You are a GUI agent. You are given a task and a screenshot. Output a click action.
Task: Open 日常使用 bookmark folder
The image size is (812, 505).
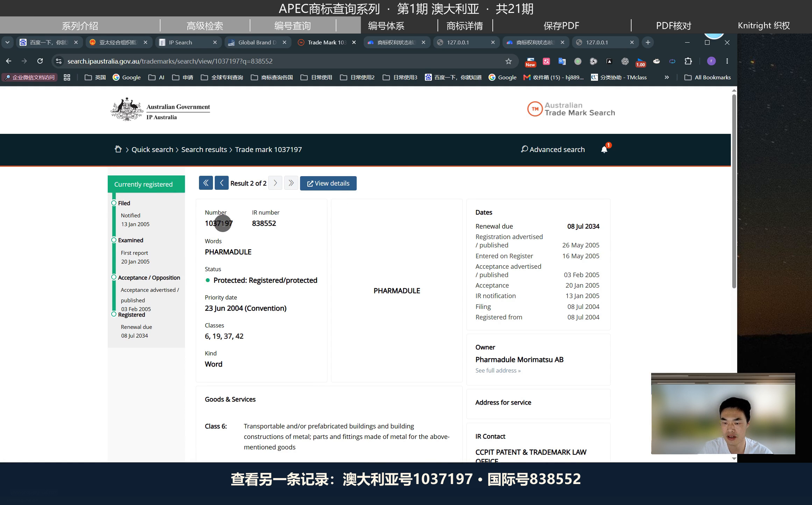[x=316, y=77]
